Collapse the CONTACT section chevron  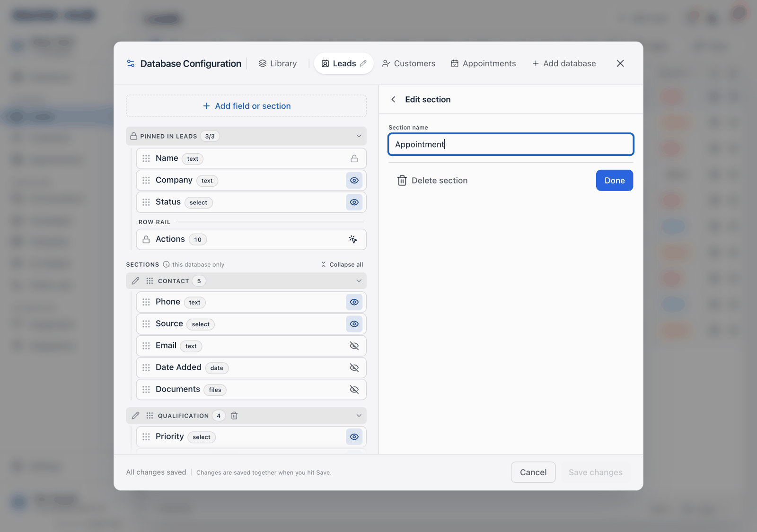[359, 281]
